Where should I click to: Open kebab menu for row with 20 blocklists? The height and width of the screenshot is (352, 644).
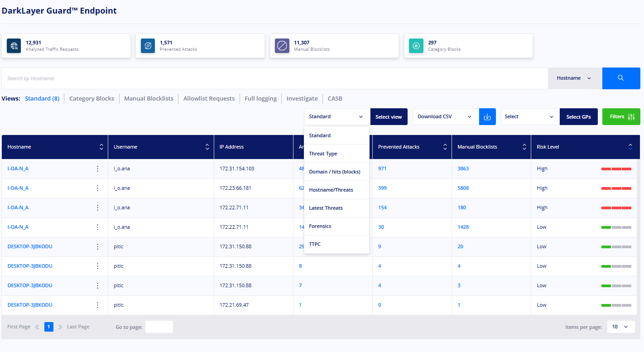pos(97,246)
